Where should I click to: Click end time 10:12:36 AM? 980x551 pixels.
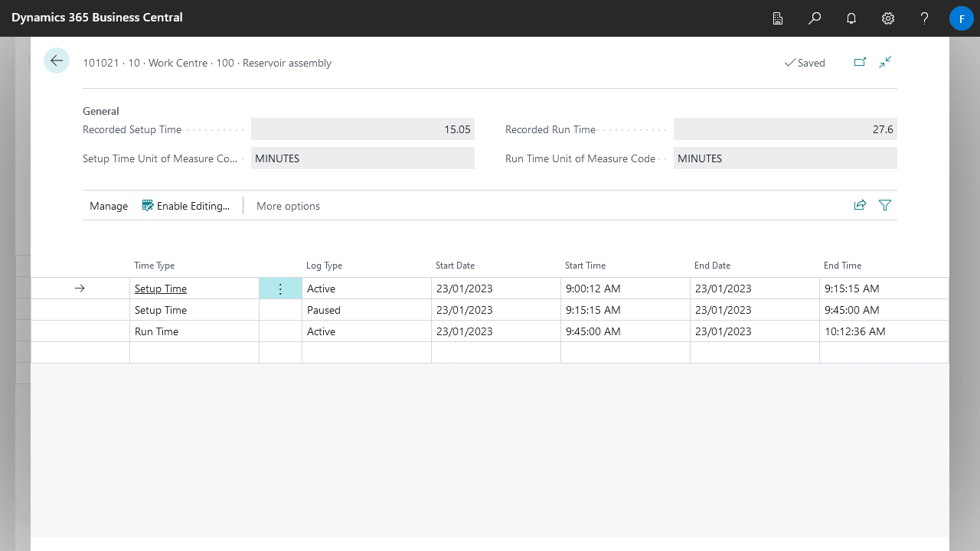coord(884,331)
